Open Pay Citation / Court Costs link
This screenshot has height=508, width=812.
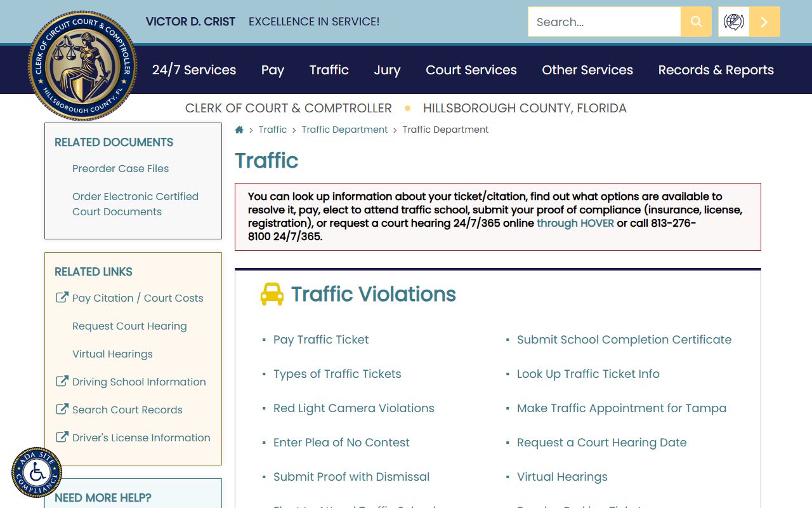(138, 298)
